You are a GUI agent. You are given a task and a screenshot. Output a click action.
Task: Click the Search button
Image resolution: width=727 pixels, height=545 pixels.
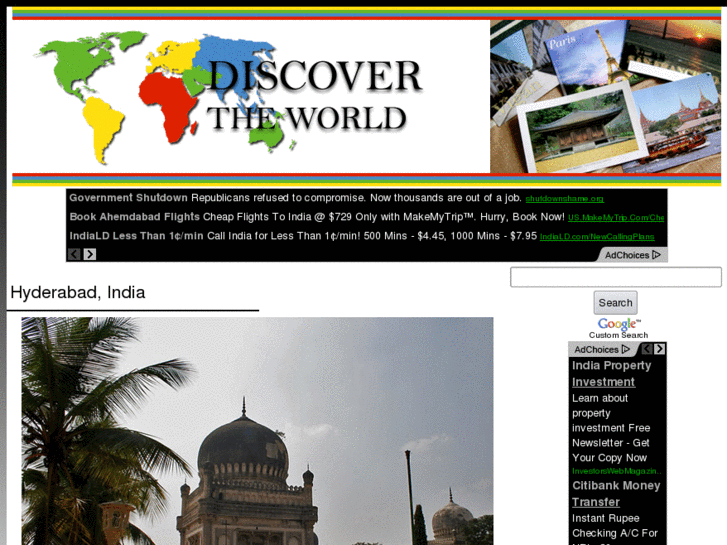pos(615,303)
